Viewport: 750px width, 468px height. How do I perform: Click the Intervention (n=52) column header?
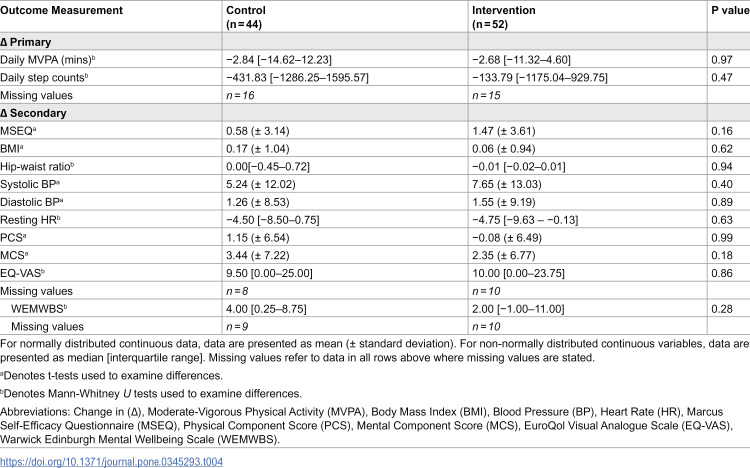tap(504, 17)
